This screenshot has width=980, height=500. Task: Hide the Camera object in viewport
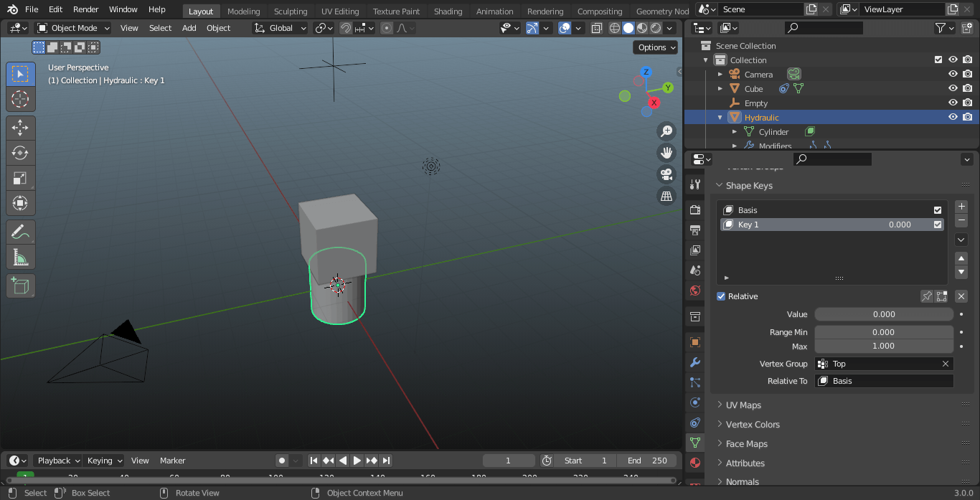[x=953, y=74]
